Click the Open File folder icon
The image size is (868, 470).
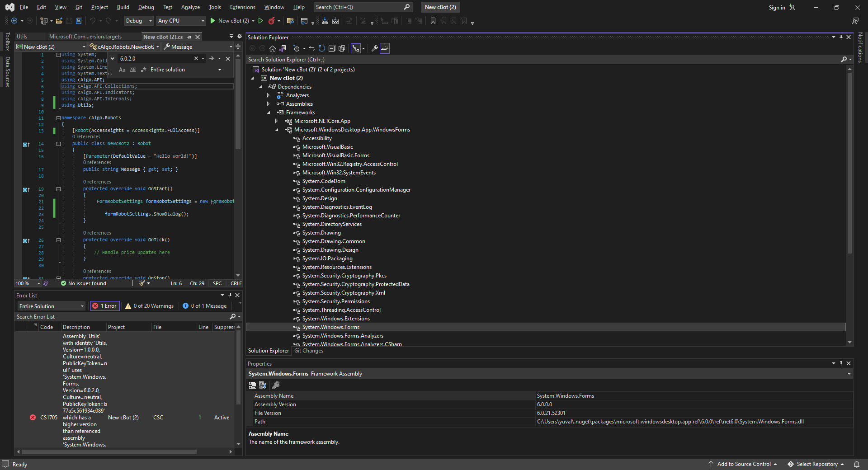click(59, 21)
